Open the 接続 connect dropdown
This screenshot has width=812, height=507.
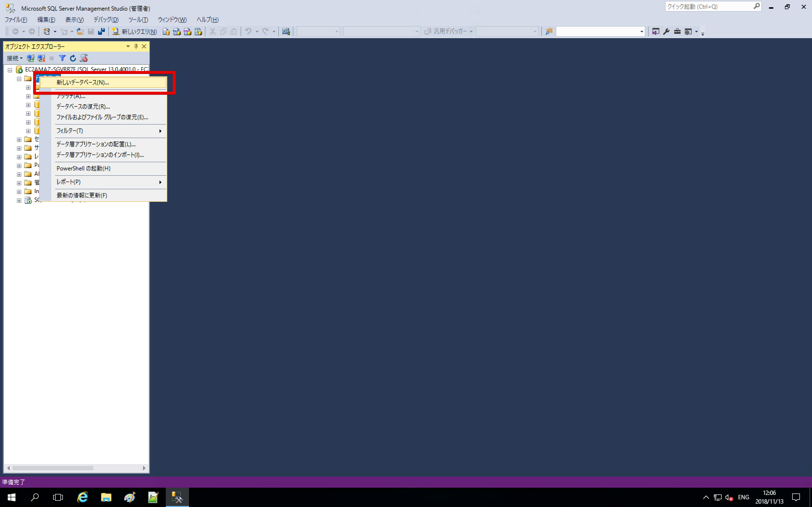click(14, 58)
